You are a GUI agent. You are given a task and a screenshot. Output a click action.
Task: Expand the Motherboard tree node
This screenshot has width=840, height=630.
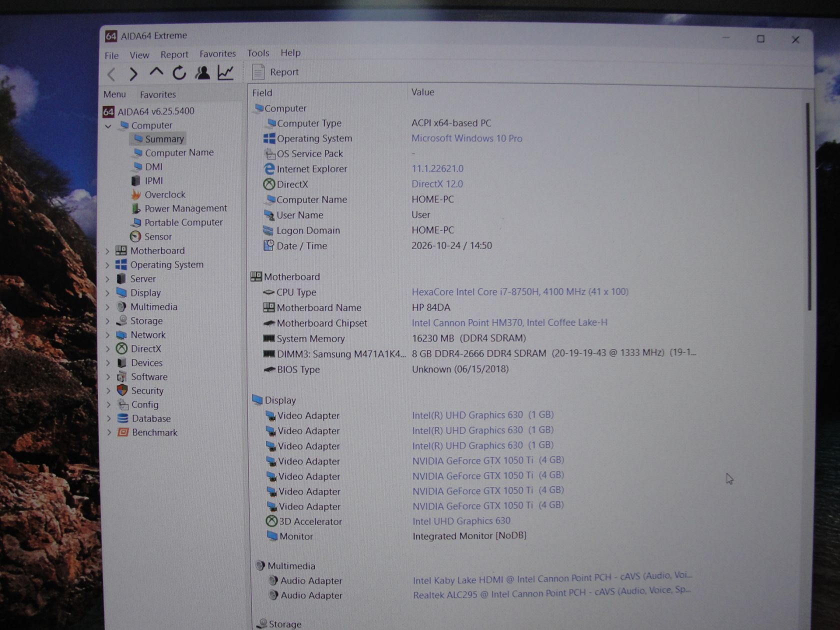(x=107, y=251)
